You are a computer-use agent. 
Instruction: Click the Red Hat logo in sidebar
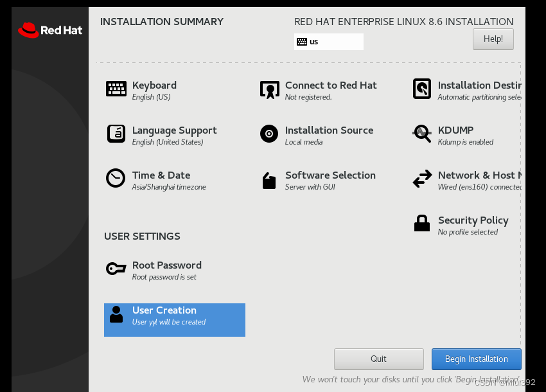coord(49,30)
